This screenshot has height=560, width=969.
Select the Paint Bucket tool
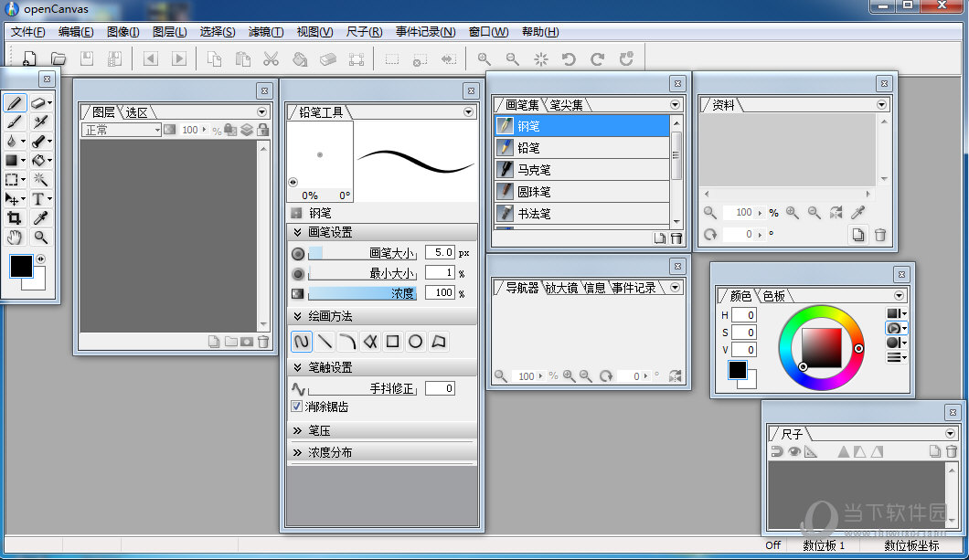40,161
